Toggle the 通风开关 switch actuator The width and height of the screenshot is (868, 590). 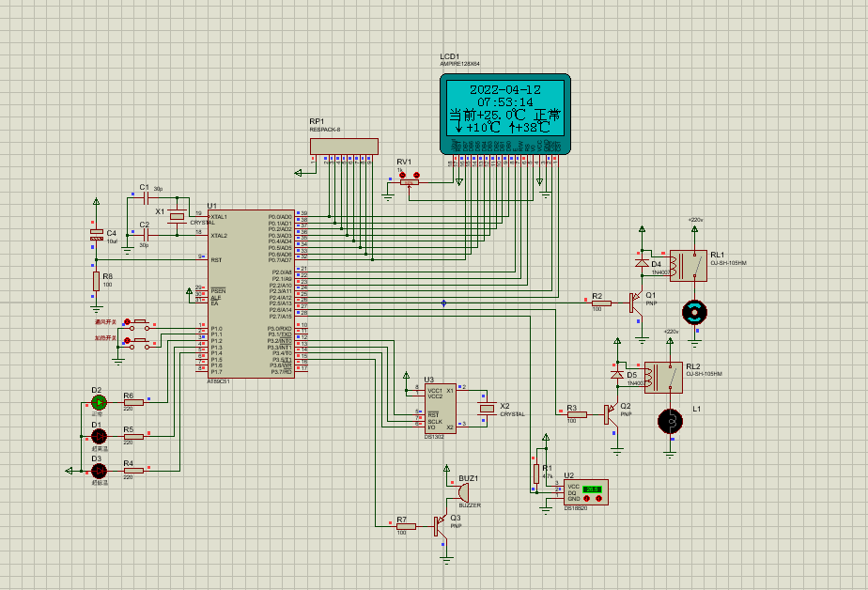[128, 321]
